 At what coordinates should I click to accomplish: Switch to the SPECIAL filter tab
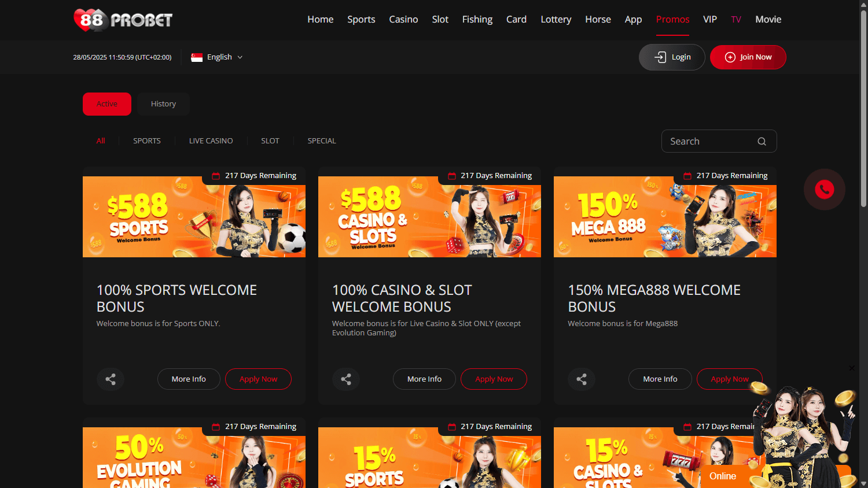pos(322,141)
